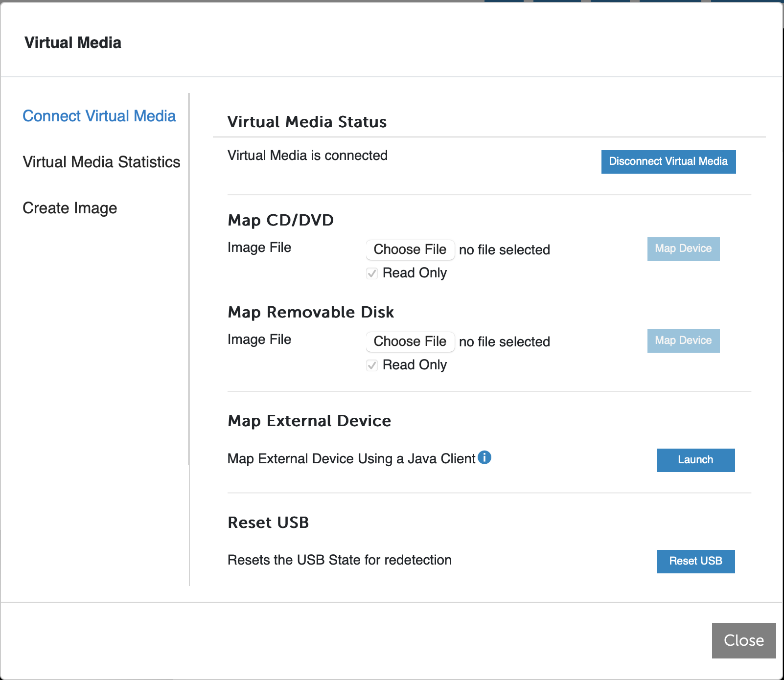Select Connect Virtual Media in sidebar
Screen dimensions: 784x680
point(99,116)
